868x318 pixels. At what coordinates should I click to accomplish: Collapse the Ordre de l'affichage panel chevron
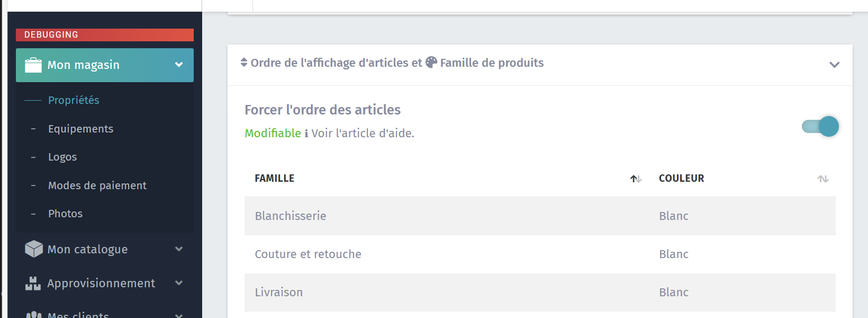(x=835, y=65)
